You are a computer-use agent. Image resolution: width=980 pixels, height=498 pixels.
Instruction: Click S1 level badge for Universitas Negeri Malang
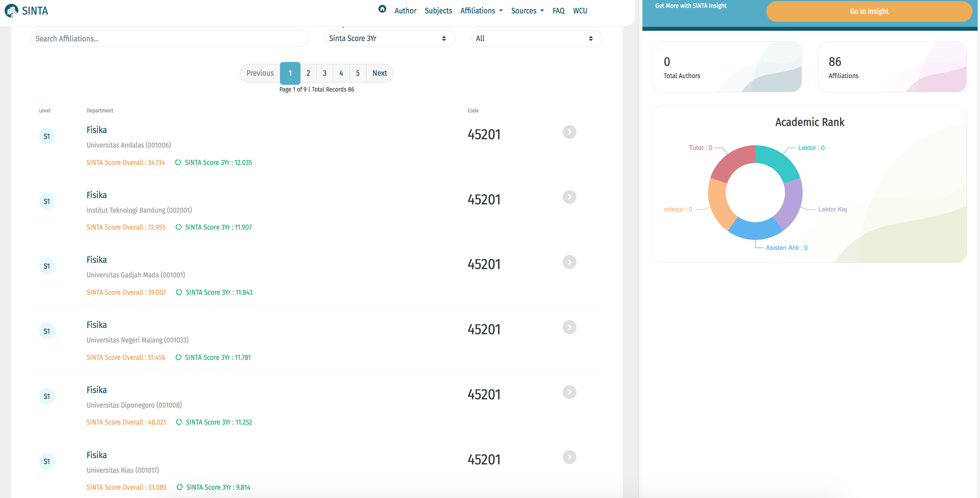tap(47, 331)
